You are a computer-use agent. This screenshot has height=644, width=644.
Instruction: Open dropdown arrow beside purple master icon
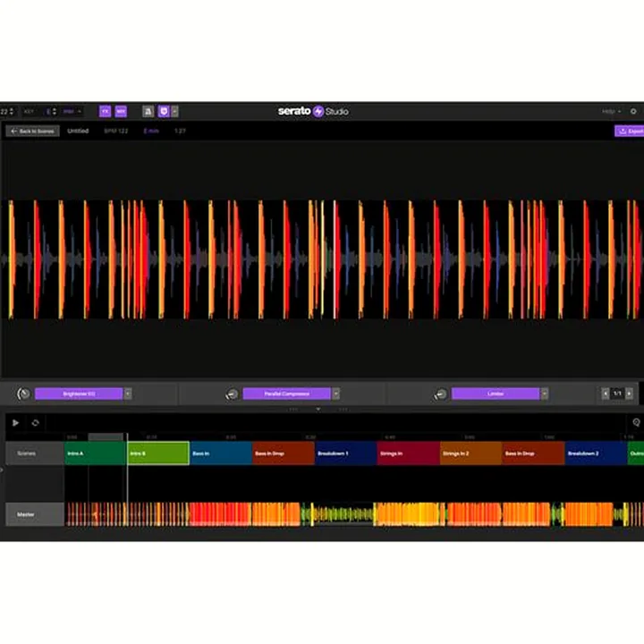tap(175, 111)
